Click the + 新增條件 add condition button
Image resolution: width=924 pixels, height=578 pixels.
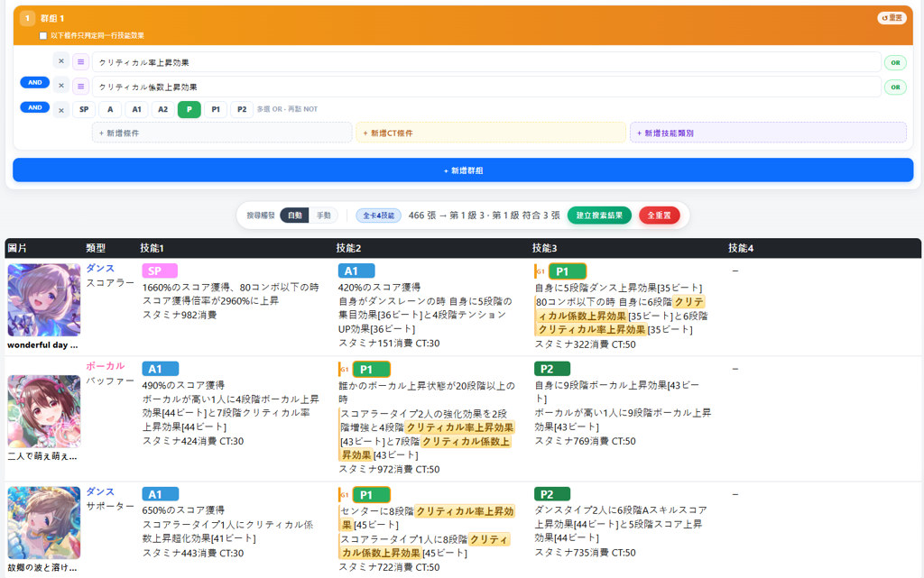[222, 133]
